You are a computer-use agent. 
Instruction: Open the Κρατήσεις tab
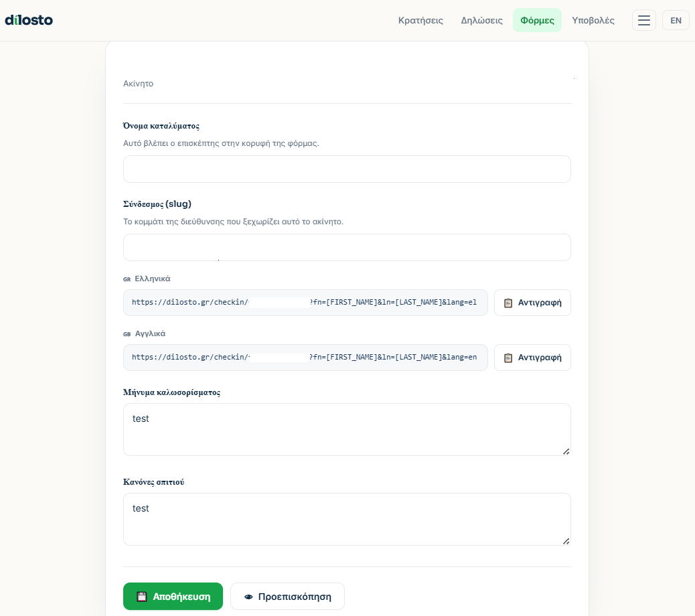pos(420,20)
